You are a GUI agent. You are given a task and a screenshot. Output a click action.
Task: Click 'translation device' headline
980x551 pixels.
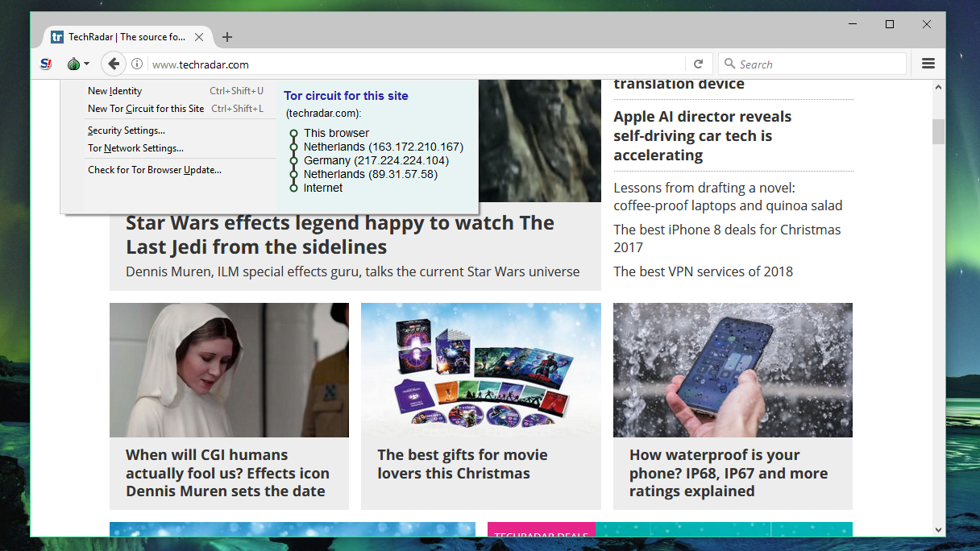pos(679,84)
